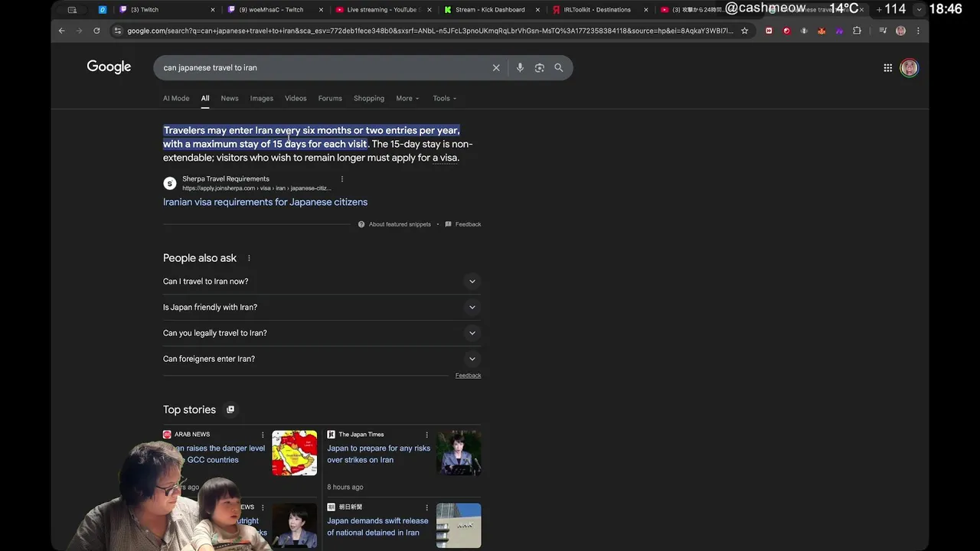Open the building photo story thumbnail
The image size is (980, 551).
(459, 525)
